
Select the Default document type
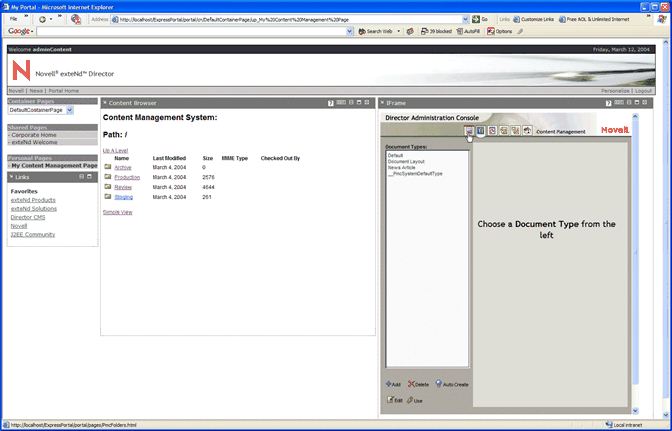[395, 156]
